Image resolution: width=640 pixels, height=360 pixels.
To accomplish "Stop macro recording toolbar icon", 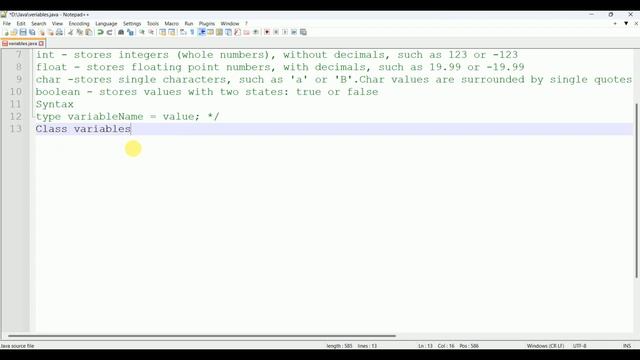I will click(x=276, y=32).
